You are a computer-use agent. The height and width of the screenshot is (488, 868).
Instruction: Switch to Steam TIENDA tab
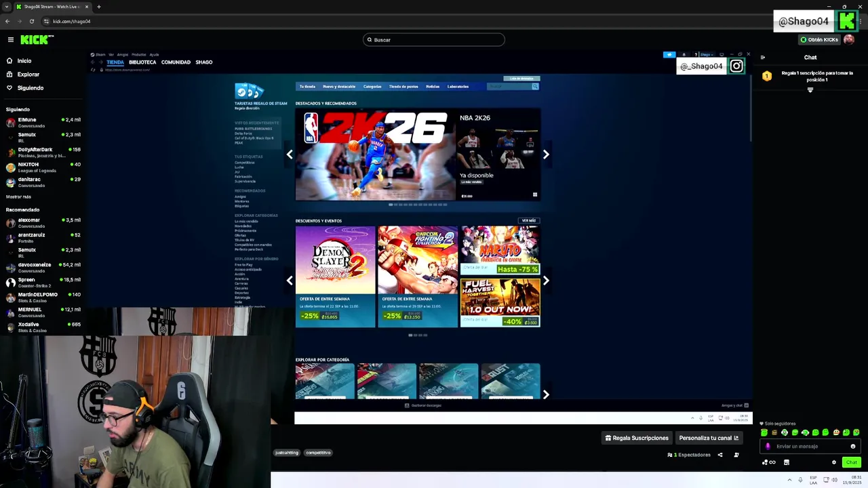pyautogui.click(x=115, y=62)
